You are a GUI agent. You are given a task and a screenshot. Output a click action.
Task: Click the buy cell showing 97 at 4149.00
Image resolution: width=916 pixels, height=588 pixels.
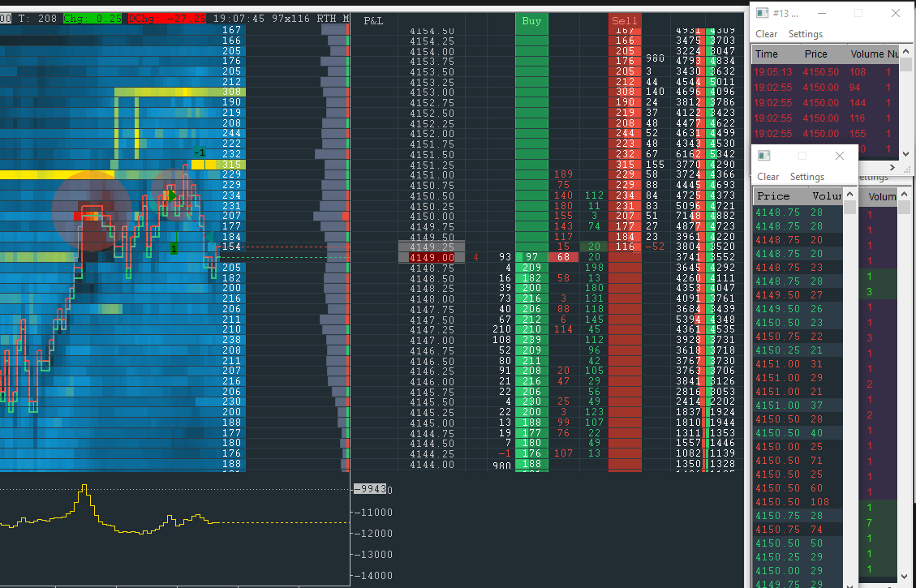[x=531, y=258]
